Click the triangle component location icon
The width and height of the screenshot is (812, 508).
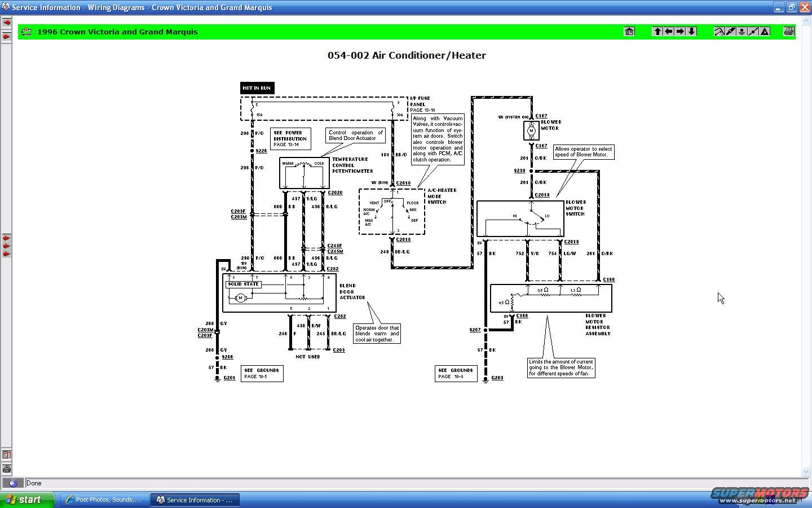pos(765,32)
